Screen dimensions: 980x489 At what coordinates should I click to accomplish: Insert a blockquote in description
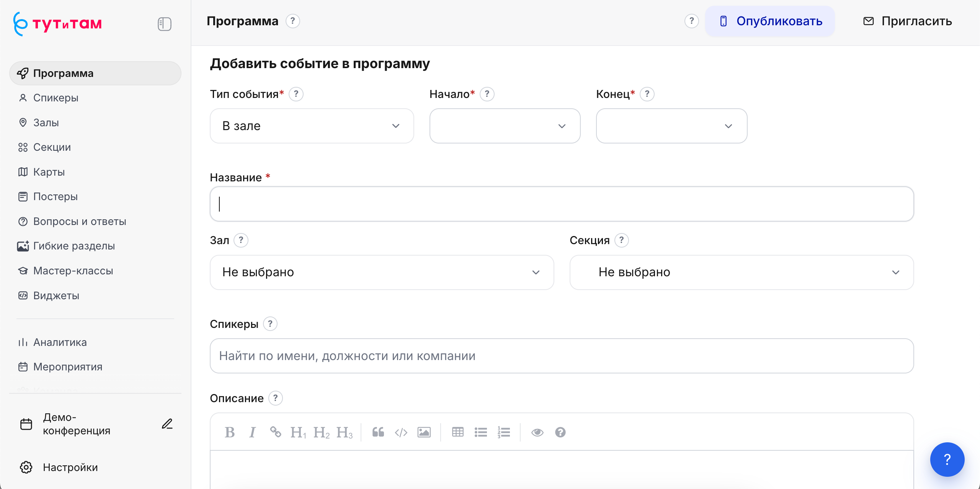click(x=378, y=432)
